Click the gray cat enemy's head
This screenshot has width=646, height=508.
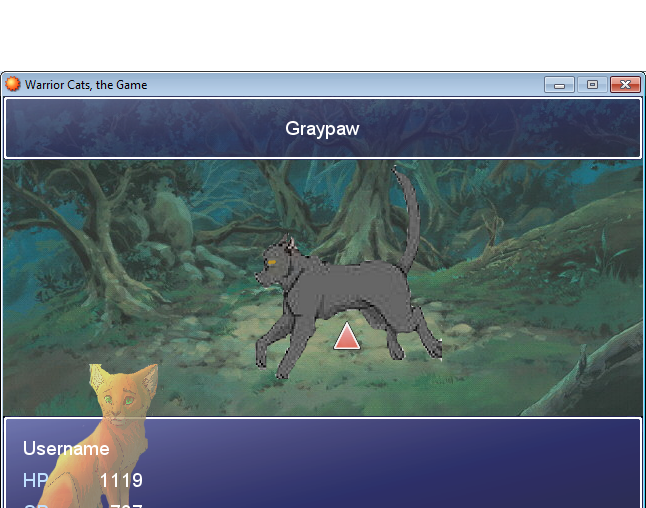click(279, 260)
